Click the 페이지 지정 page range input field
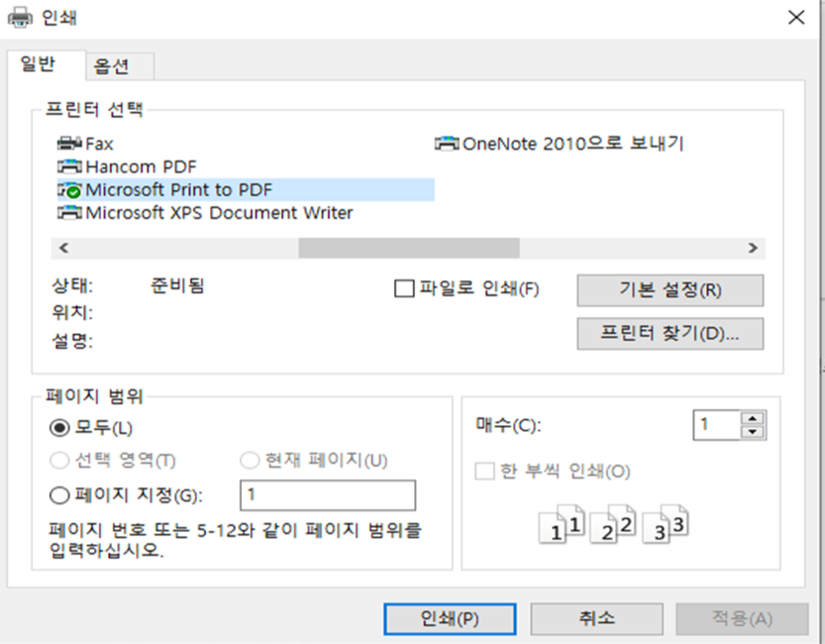Viewport: 825px width, 644px height. coord(328,495)
